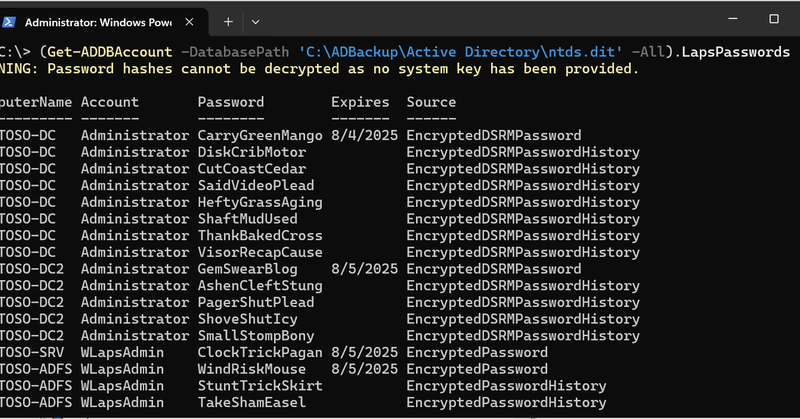Click the password PagerShutPlead
This screenshot has width=800, height=419.
pyautogui.click(x=256, y=303)
